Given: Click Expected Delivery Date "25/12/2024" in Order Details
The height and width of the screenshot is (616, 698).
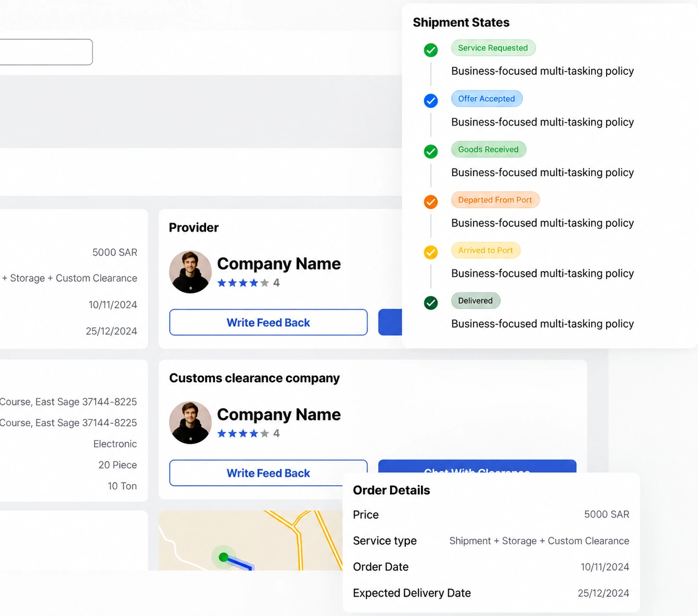Looking at the screenshot, I should (x=603, y=593).
